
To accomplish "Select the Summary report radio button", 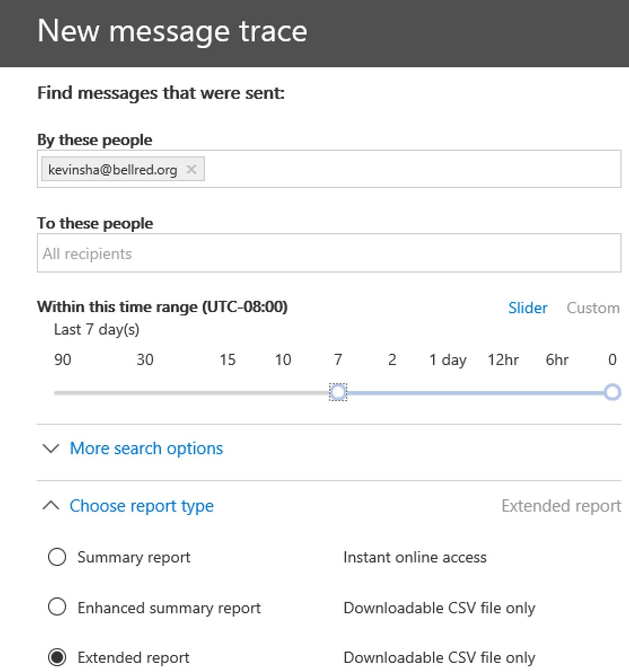I will click(57, 557).
